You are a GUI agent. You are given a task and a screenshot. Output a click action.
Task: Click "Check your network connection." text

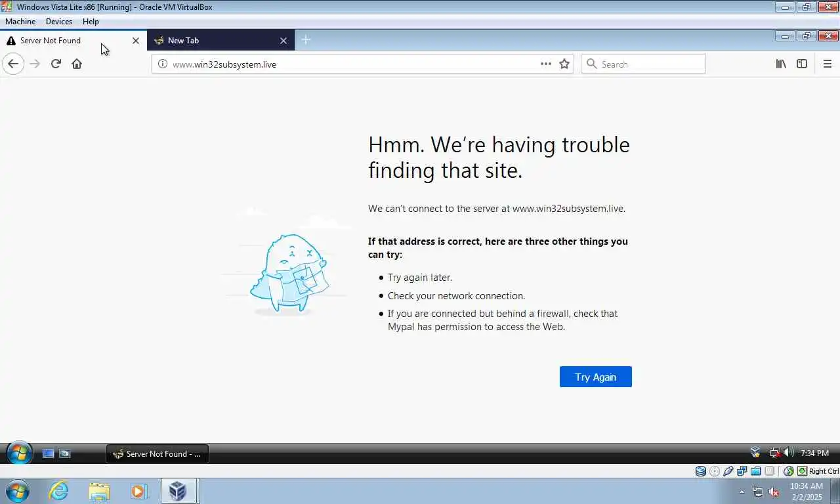click(456, 295)
